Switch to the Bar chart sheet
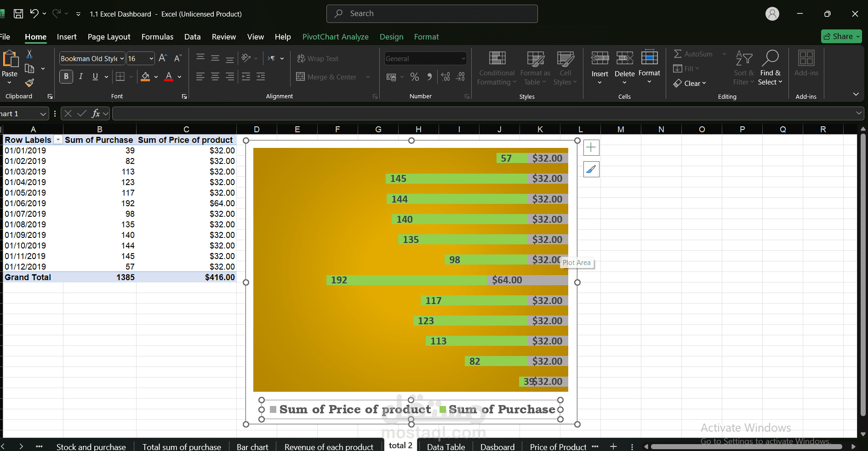This screenshot has width=868, height=451. pyautogui.click(x=252, y=447)
